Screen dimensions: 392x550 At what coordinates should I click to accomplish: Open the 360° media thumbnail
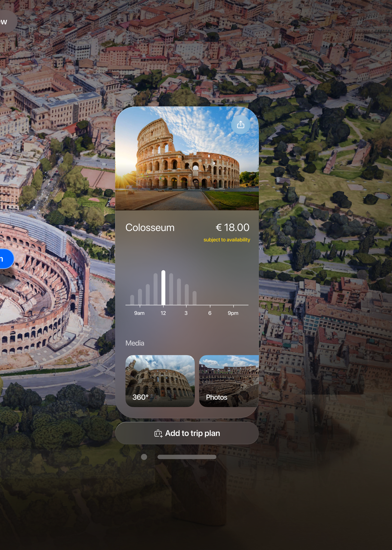[x=160, y=381]
